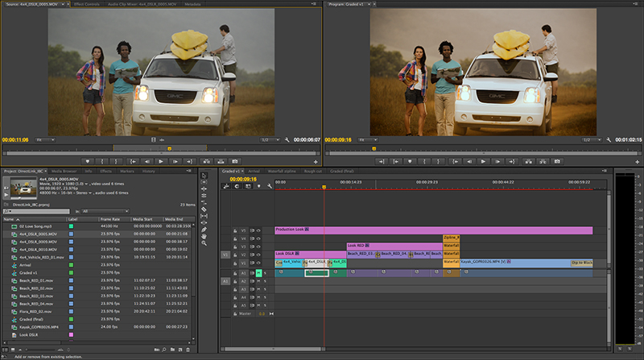Select the Razor tool in the tools panel

[x=204, y=209]
